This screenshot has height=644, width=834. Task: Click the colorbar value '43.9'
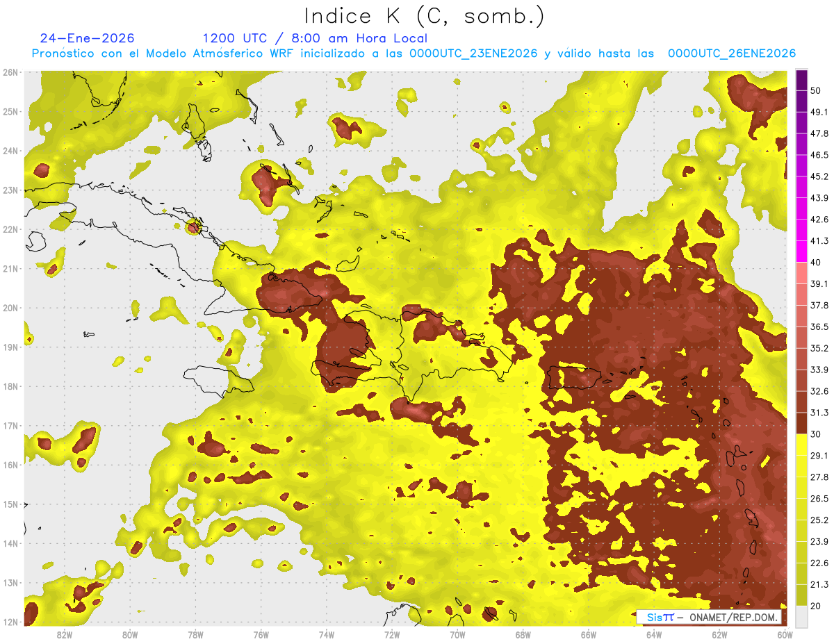819,198
